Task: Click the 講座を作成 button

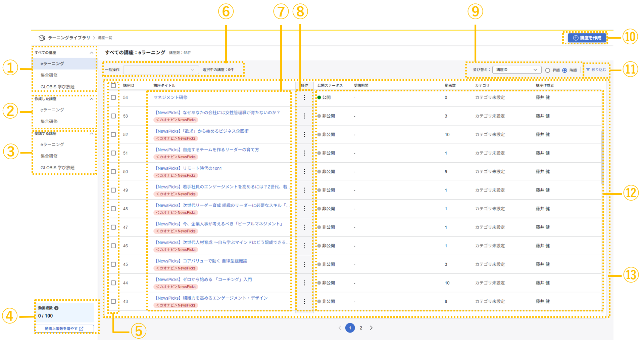Action: click(x=587, y=38)
